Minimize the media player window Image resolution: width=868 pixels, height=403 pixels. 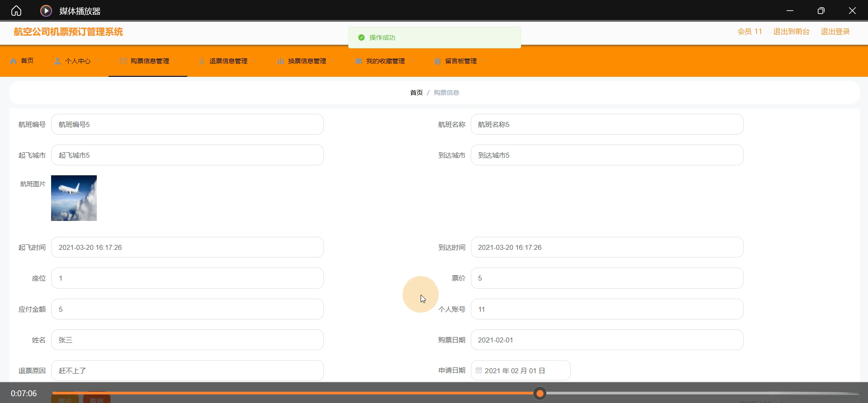790,10
